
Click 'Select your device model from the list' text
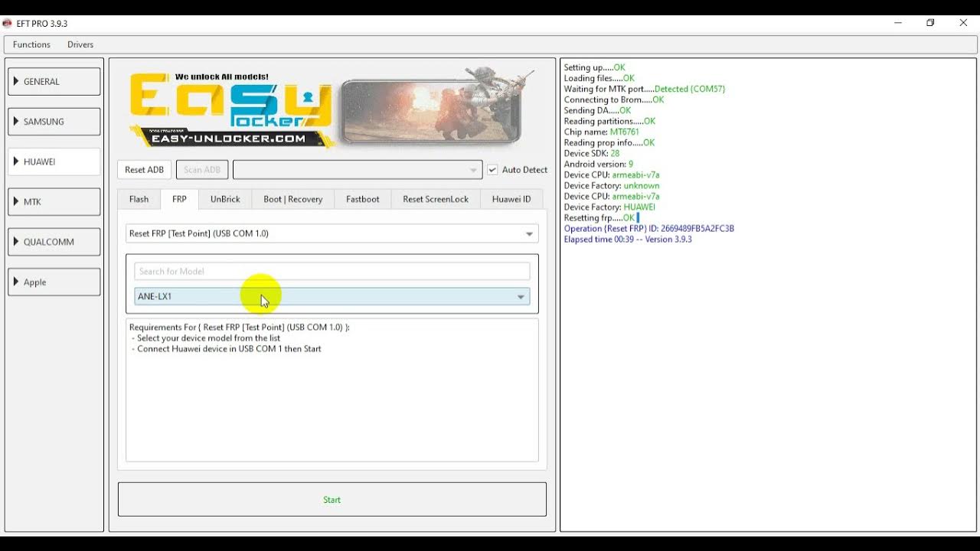click(208, 337)
